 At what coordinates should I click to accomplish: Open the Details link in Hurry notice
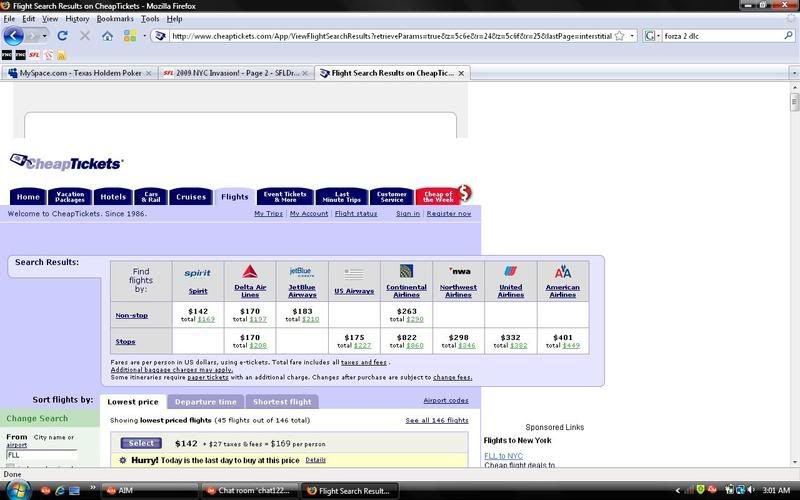click(315, 460)
